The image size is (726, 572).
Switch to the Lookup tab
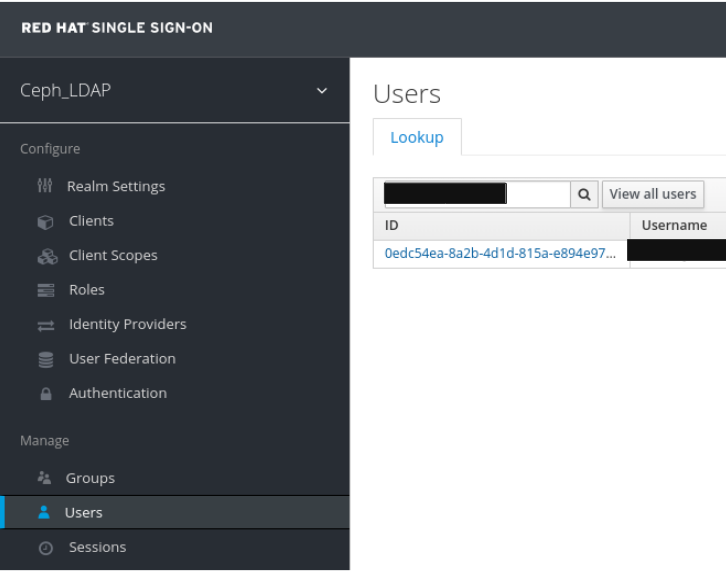(x=416, y=138)
